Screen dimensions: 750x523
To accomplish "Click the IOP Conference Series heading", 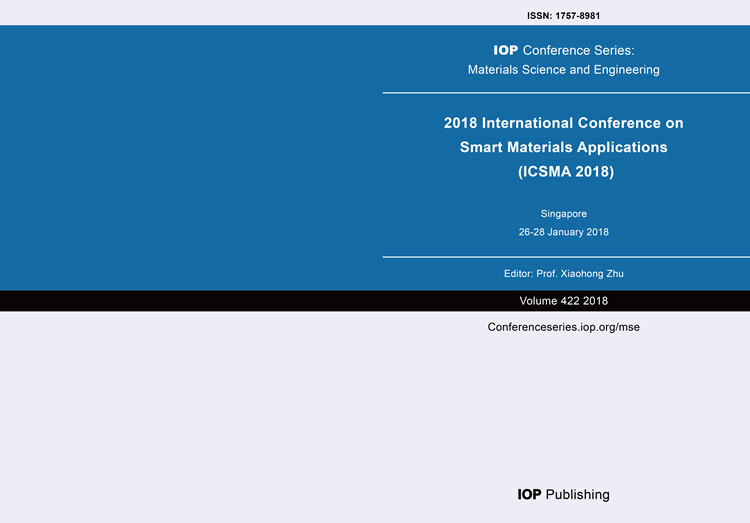I will click(x=563, y=50).
